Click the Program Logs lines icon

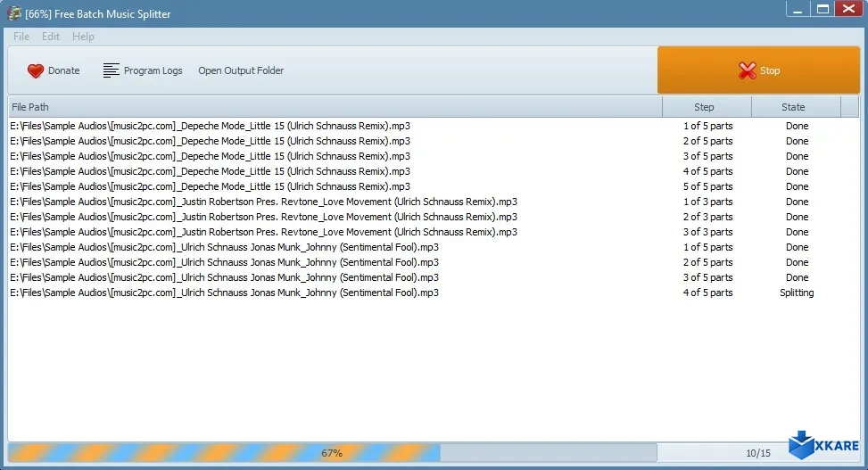(x=111, y=70)
